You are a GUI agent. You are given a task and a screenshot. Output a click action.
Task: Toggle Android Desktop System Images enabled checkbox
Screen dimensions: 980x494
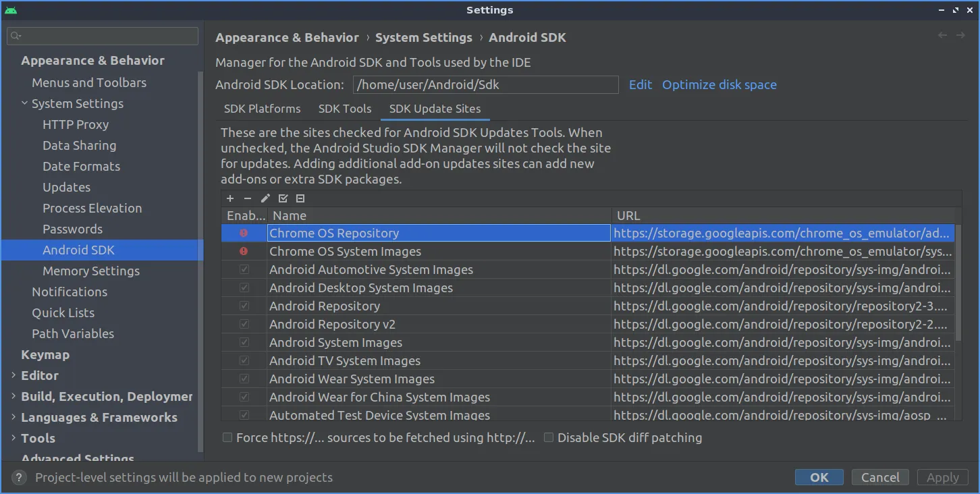click(244, 287)
